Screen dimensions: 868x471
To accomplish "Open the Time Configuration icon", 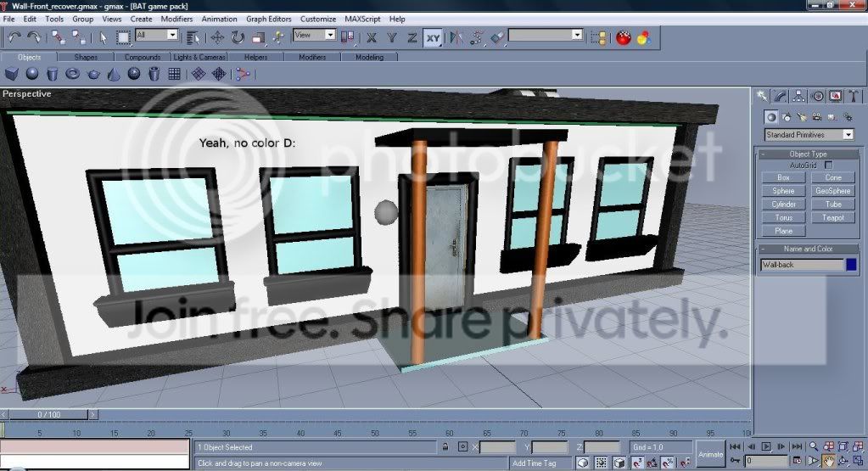I will point(797,461).
